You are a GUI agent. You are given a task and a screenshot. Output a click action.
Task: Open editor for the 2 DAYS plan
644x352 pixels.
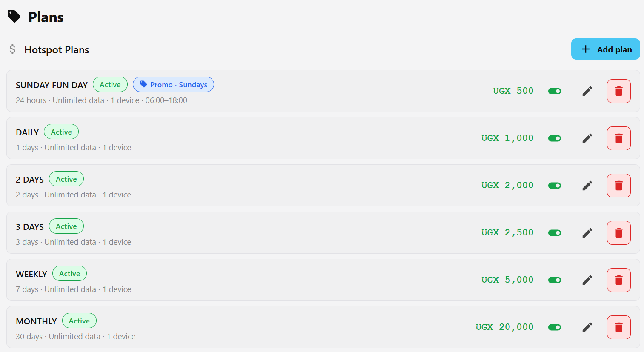point(587,186)
